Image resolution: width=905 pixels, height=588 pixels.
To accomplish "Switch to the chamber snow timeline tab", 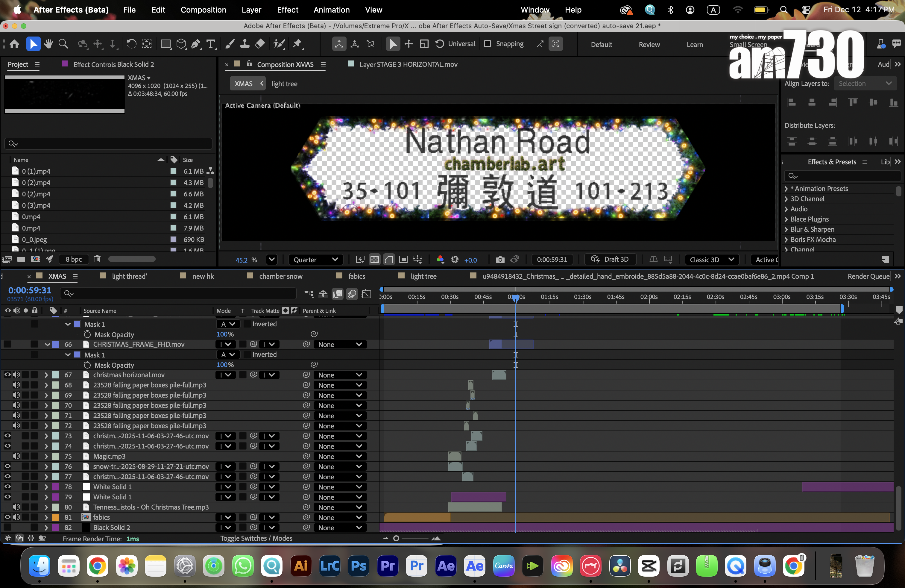I will (281, 276).
